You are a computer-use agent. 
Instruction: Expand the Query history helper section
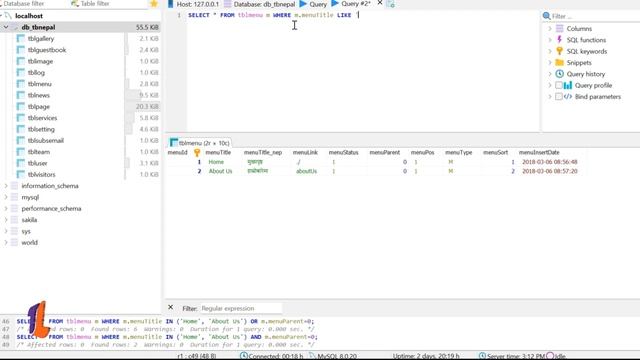550,74
